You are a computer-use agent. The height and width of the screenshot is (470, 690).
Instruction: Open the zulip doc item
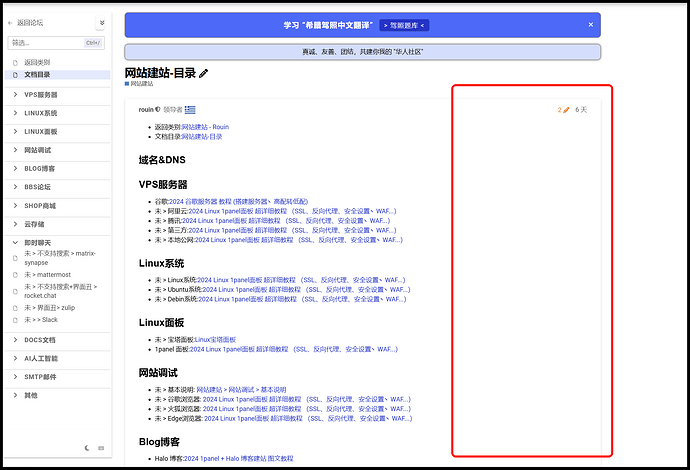click(49, 308)
